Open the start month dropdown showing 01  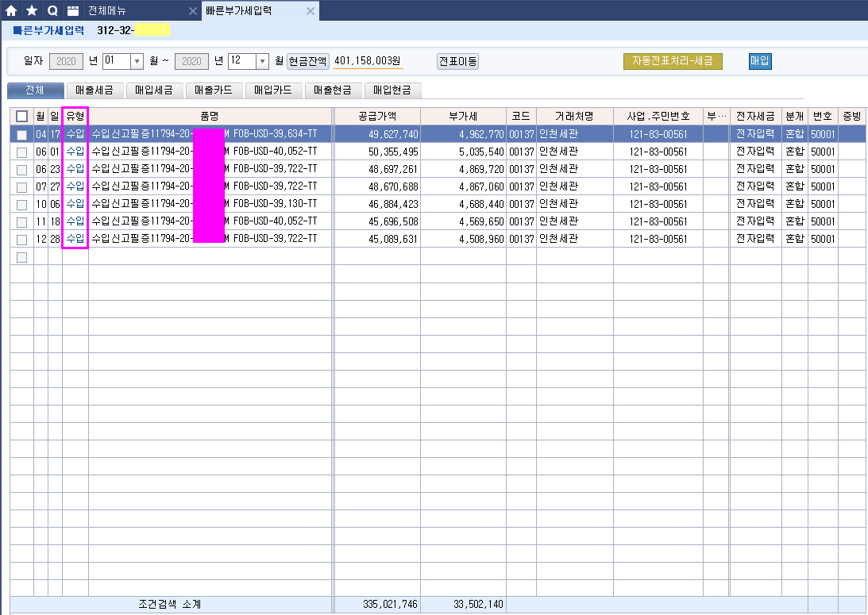tap(136, 61)
